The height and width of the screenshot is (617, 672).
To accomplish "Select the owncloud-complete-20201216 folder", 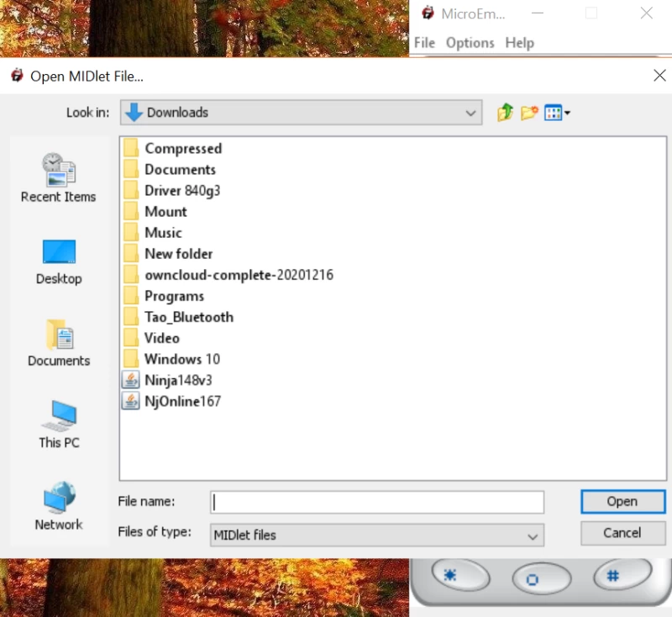I will coord(239,275).
